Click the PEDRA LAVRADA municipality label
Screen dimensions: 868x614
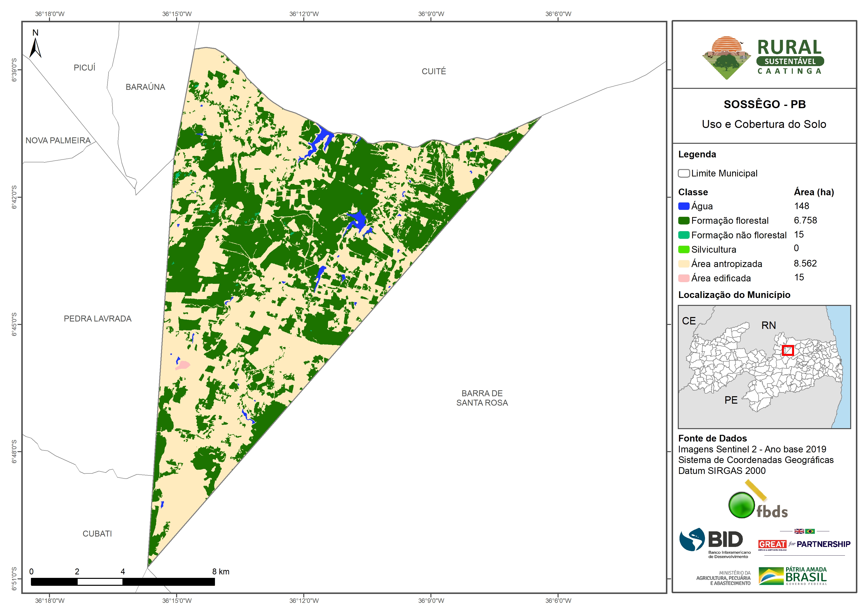click(x=97, y=319)
